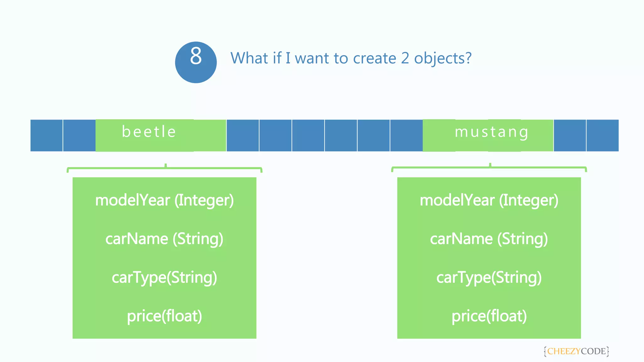Click carName (String) in the mustang box
Screen dimensions: 644x362
pyautogui.click(x=489, y=239)
